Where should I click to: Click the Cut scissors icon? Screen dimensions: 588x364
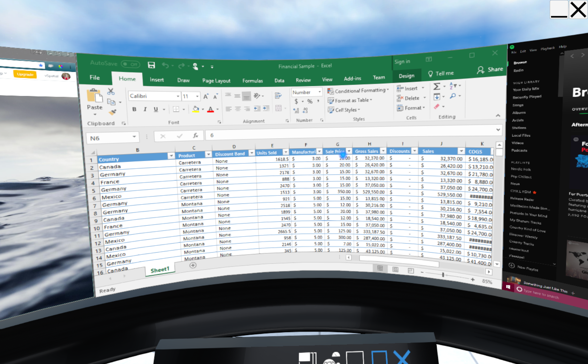pos(111,91)
